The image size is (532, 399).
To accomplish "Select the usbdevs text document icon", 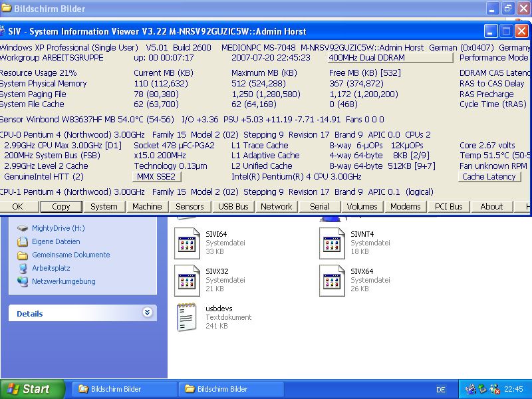I will pyautogui.click(x=187, y=317).
